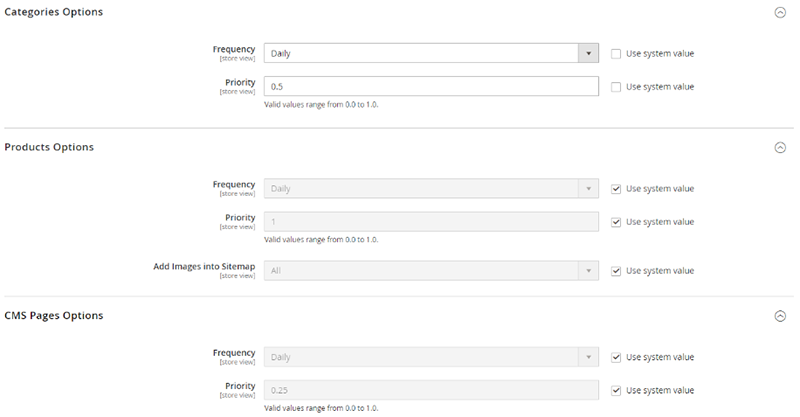Uncheck Use system value for CMS Frequency
The width and height of the screenshot is (800, 417).
click(x=616, y=357)
